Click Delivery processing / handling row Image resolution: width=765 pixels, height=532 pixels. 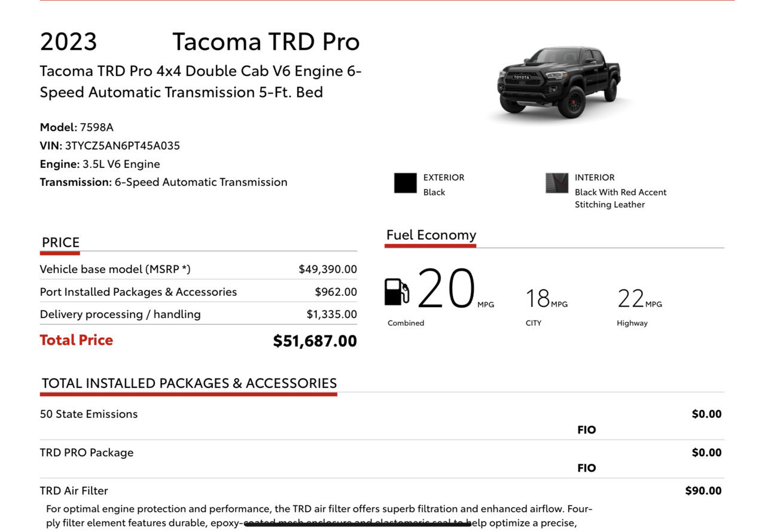[198, 314]
